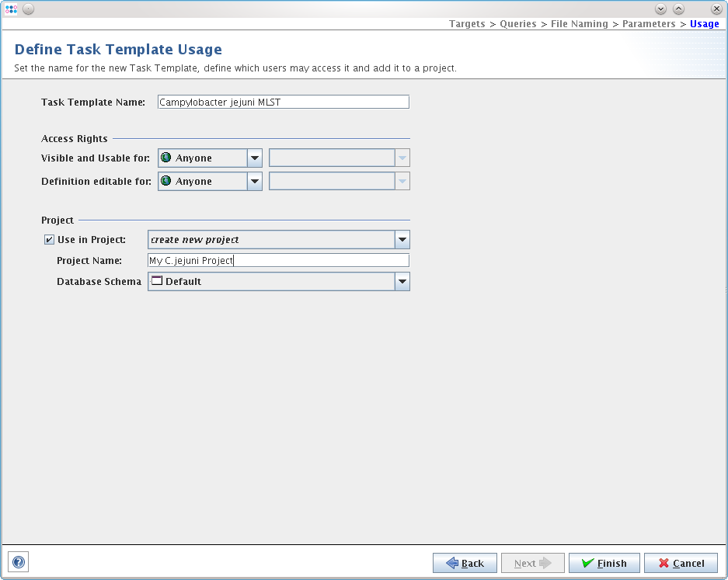Click the application logo in title bar
Screen dimensions: 728x580
tap(11, 9)
